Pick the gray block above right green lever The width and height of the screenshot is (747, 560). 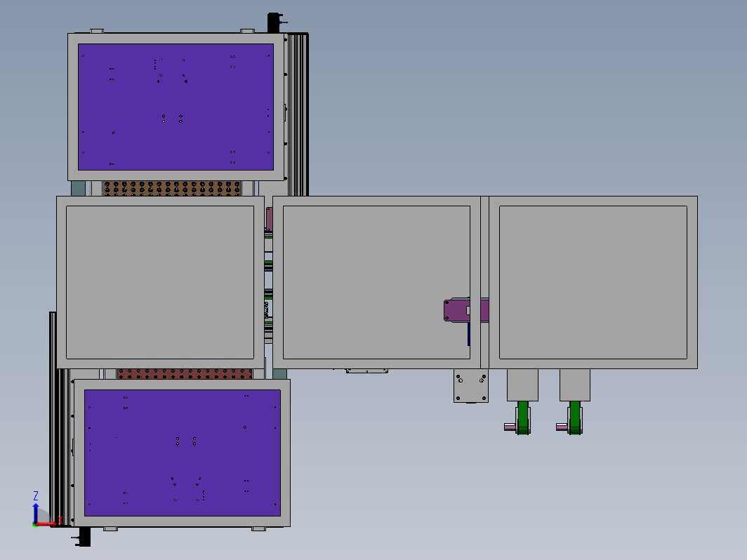(x=575, y=385)
